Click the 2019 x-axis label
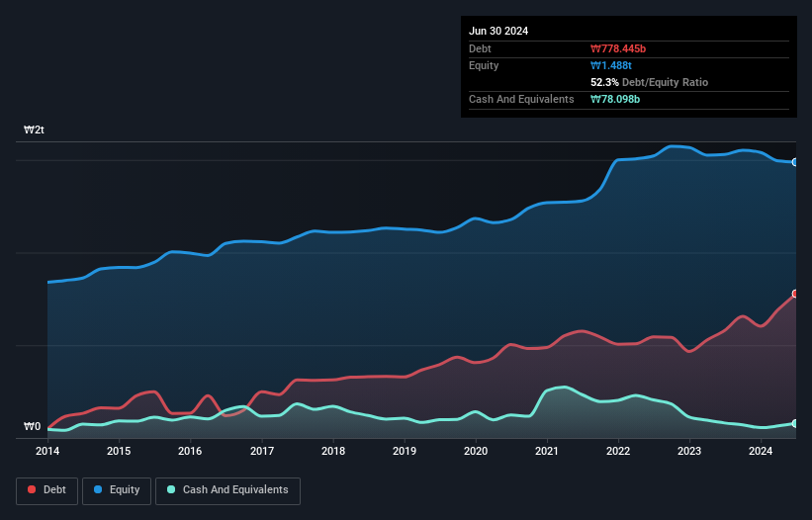The image size is (812, 520). [x=405, y=451]
